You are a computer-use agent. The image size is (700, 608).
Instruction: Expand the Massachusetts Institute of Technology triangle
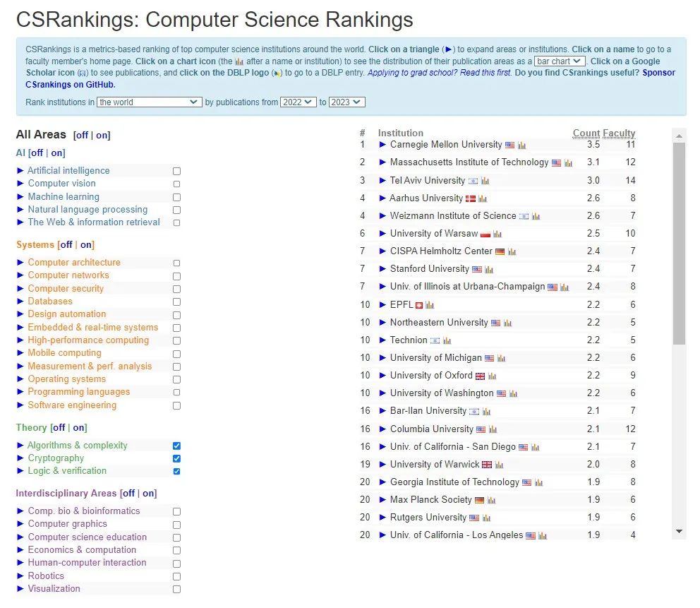tap(383, 162)
